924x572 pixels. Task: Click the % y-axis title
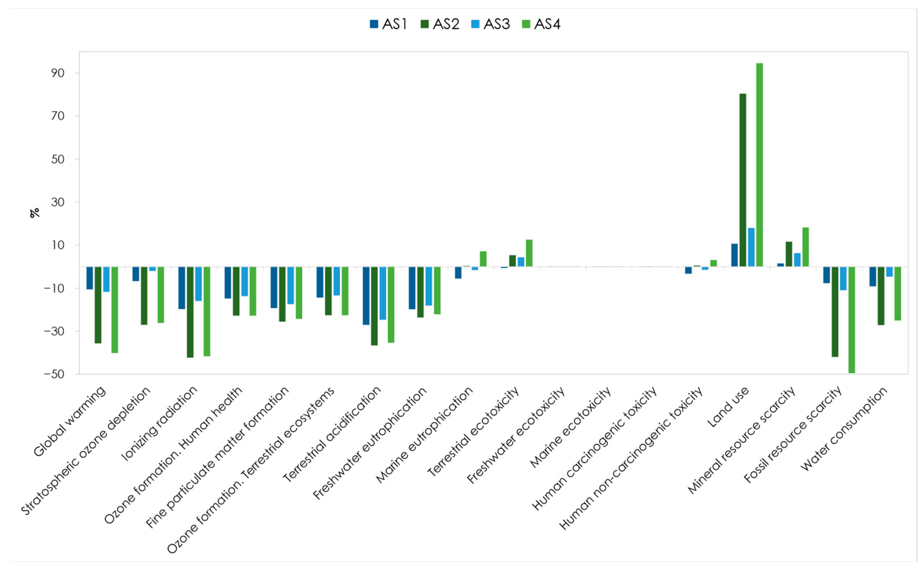pyautogui.click(x=35, y=213)
